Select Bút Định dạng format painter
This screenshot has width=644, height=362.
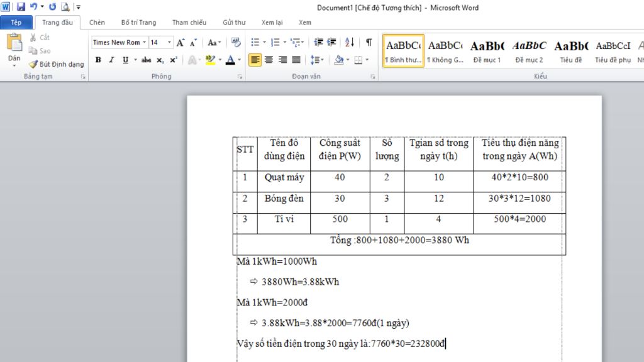click(x=56, y=64)
